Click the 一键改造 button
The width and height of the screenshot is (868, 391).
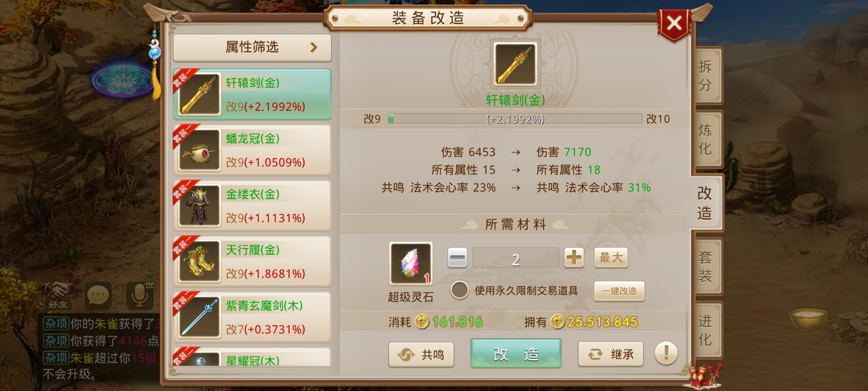click(x=619, y=291)
